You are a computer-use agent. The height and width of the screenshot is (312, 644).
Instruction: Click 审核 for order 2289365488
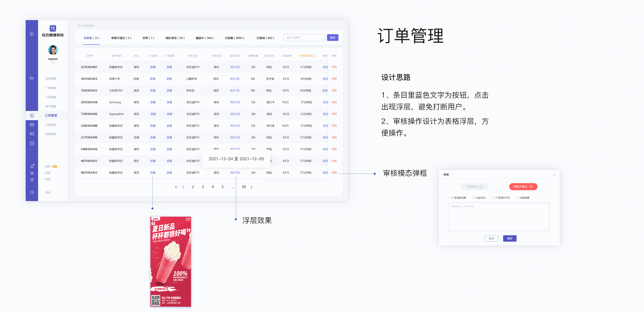pos(334,126)
